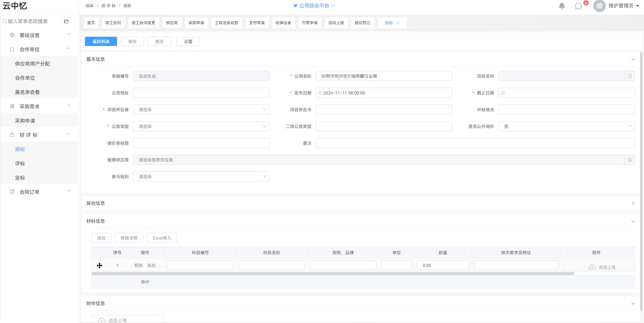Click the clock icon in 截止日期 field
The image size is (644, 323).
pyautogui.click(x=503, y=93)
